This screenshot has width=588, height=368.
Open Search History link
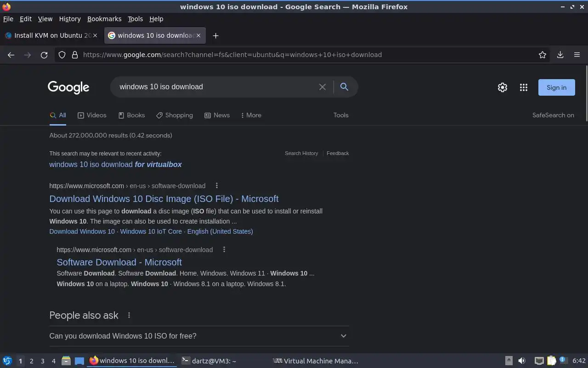coord(301,153)
